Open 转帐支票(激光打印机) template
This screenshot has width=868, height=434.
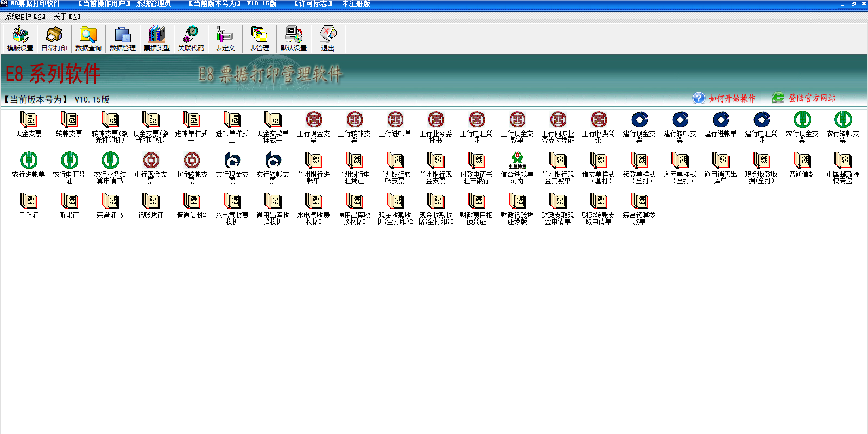[110, 127]
